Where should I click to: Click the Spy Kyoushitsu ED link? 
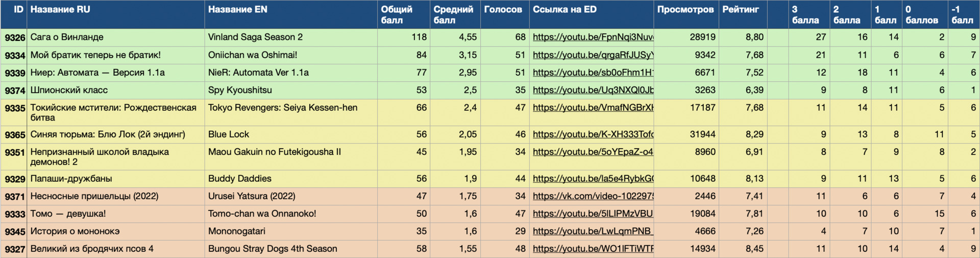pyautogui.click(x=593, y=90)
